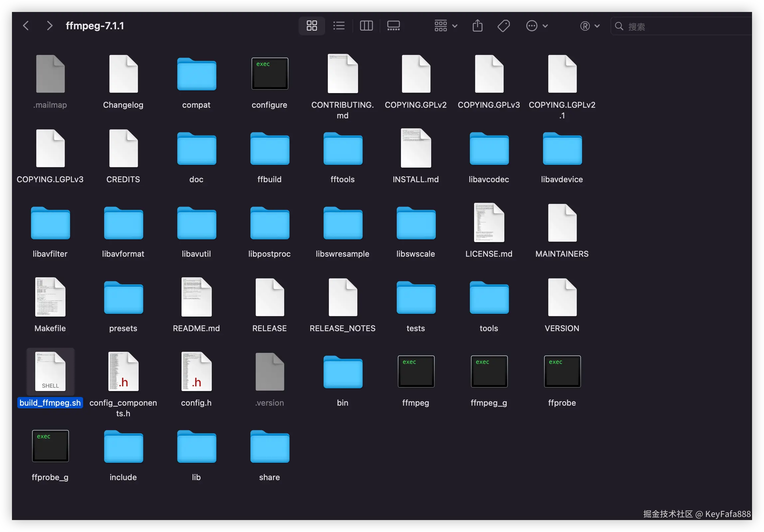Image resolution: width=764 pixels, height=532 pixels.
Task: Go back with the left chevron
Action: pyautogui.click(x=26, y=26)
